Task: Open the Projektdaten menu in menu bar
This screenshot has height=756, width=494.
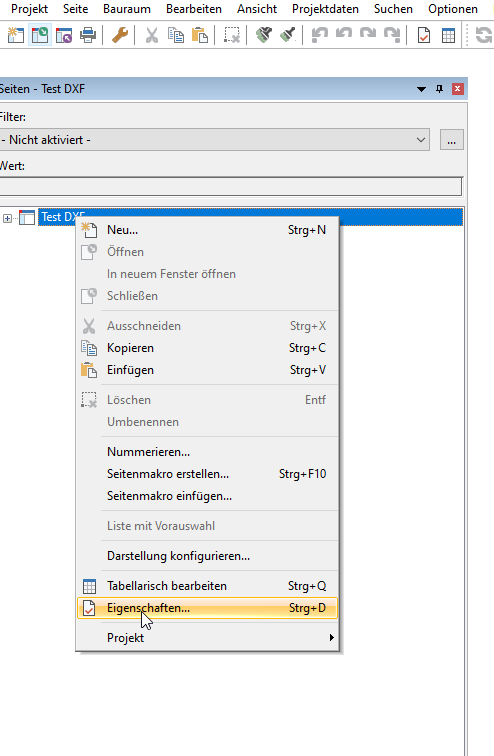Action: click(325, 9)
